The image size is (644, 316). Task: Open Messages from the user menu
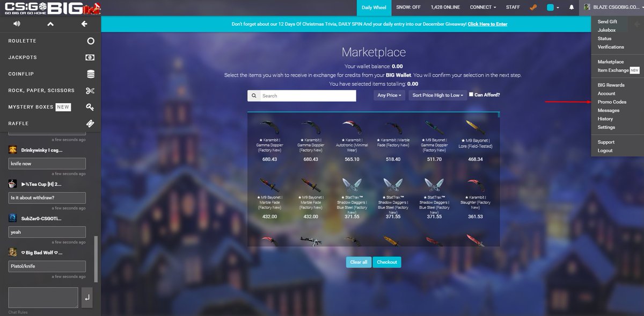coord(609,110)
